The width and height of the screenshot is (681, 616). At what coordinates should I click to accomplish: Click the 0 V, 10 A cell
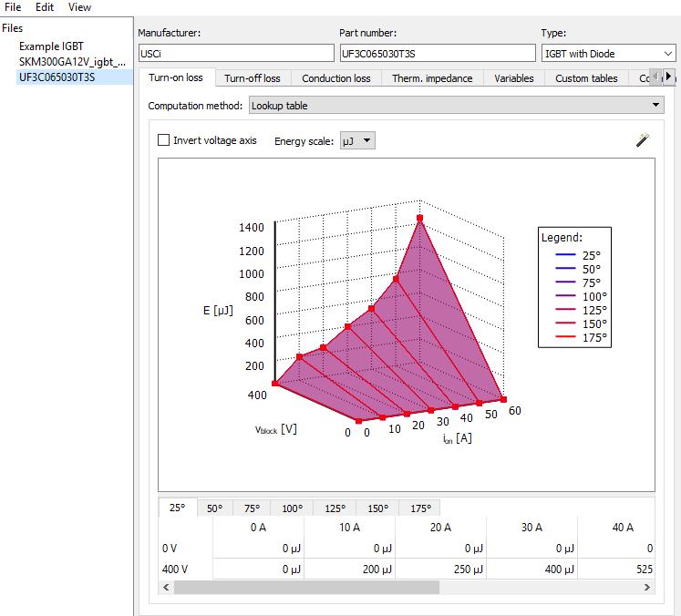click(x=350, y=549)
